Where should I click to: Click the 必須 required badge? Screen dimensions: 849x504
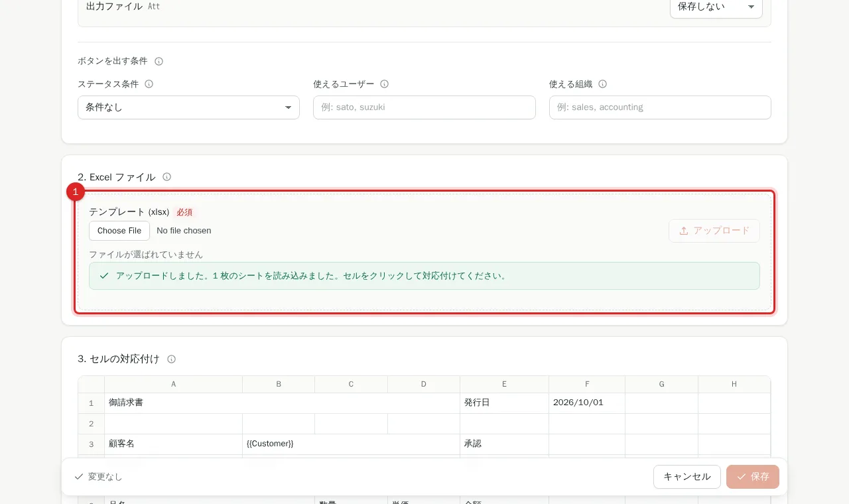(184, 212)
